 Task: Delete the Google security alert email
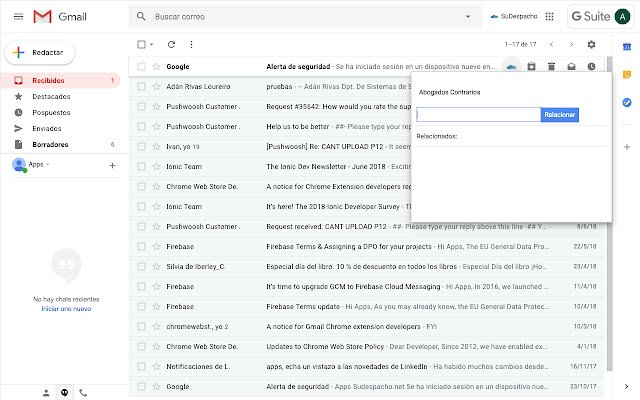[x=551, y=66]
